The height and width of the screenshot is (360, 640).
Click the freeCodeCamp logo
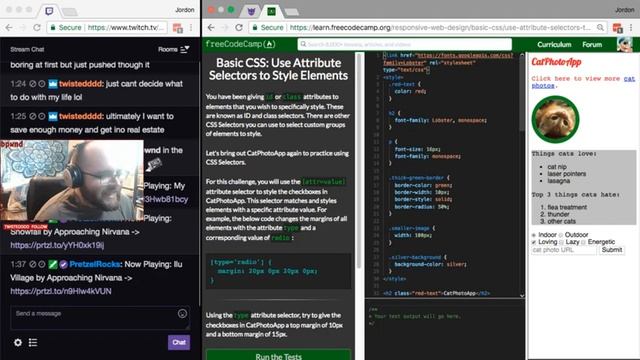pos(240,44)
